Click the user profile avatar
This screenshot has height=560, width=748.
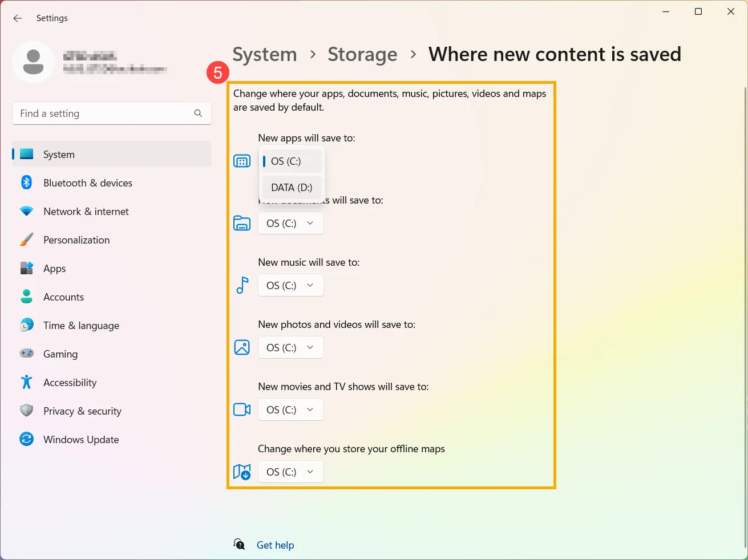pyautogui.click(x=33, y=62)
